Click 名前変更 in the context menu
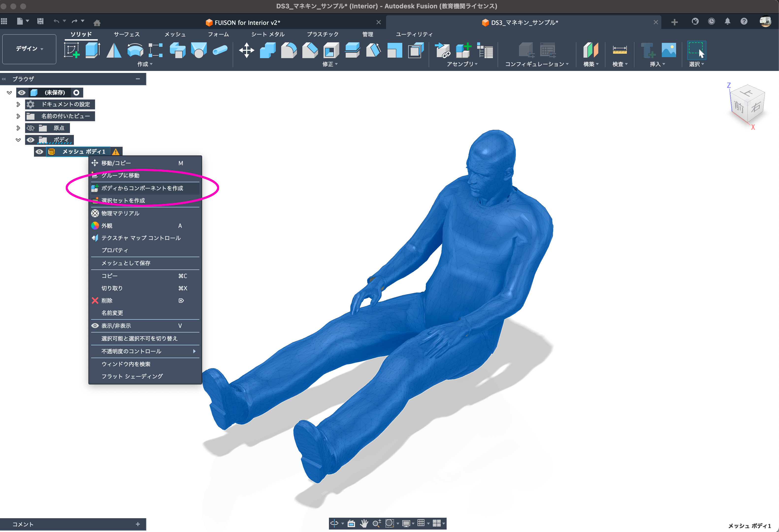The image size is (779, 532). [112, 313]
